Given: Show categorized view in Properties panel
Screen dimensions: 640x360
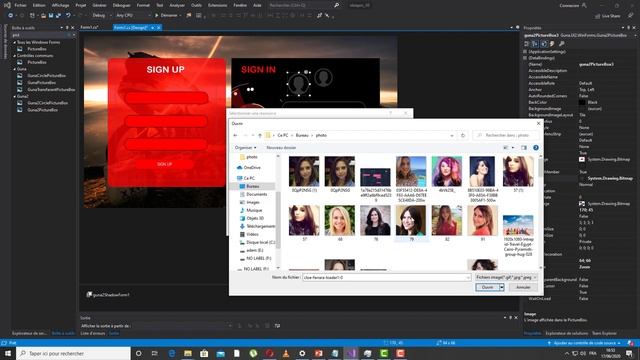Looking at the screenshot, I should [527, 44].
